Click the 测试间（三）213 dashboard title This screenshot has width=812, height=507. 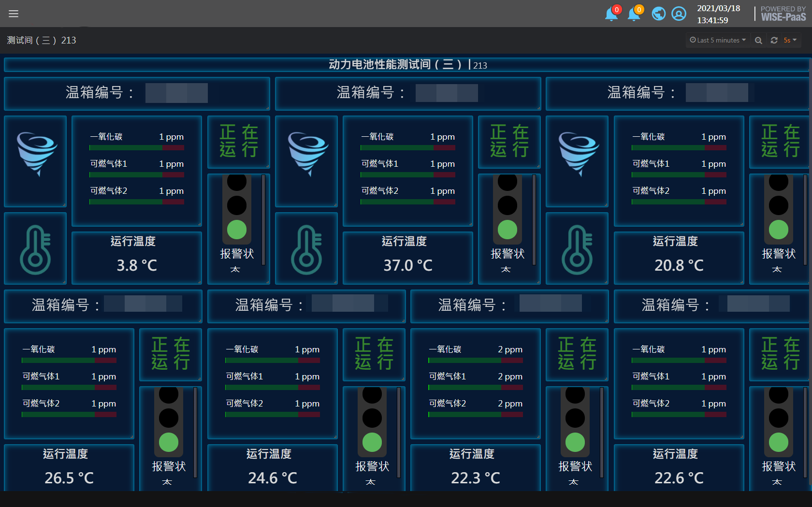[42, 40]
